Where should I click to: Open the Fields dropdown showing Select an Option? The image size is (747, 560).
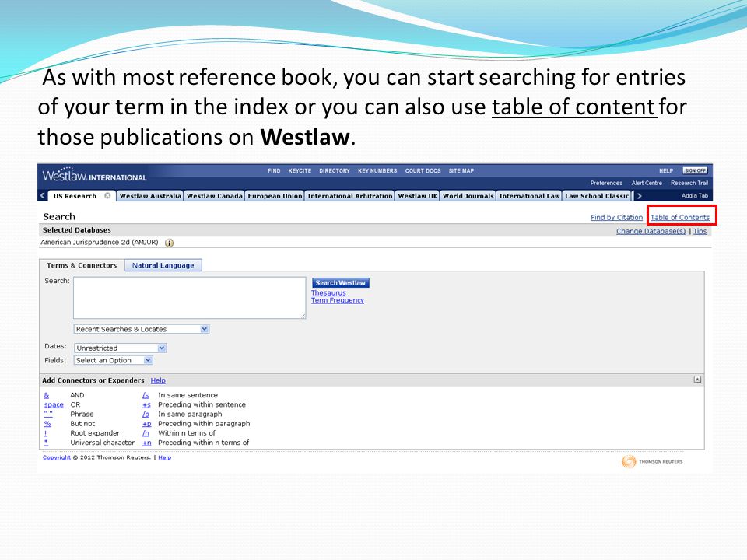(114, 360)
